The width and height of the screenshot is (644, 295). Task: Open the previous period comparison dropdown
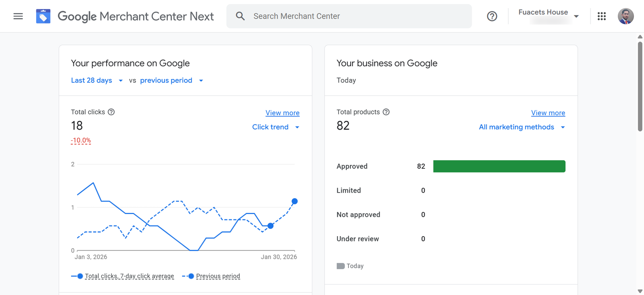171,81
